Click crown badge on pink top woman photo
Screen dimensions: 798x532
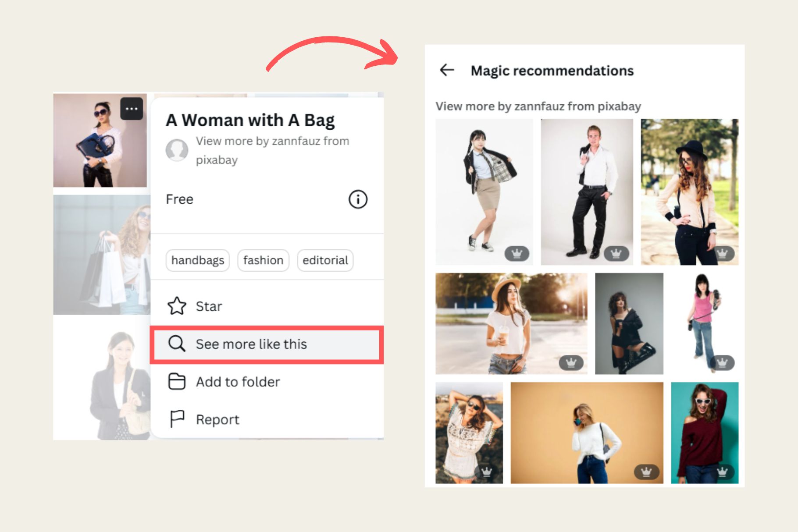click(723, 363)
